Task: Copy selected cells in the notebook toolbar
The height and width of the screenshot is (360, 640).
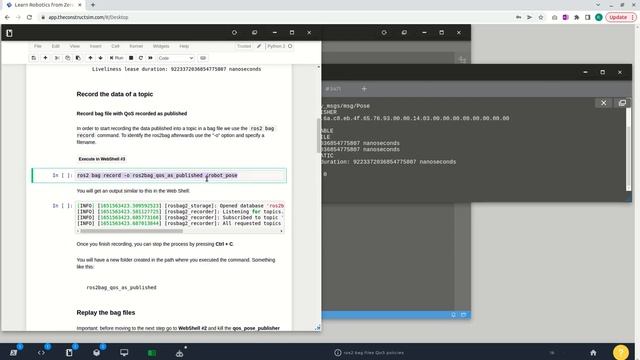Action: [x=68, y=58]
